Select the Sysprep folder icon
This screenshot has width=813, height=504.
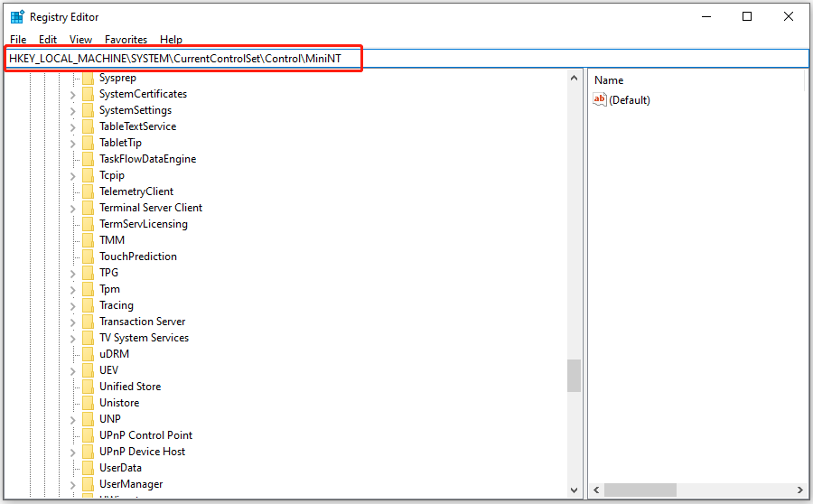[89, 78]
